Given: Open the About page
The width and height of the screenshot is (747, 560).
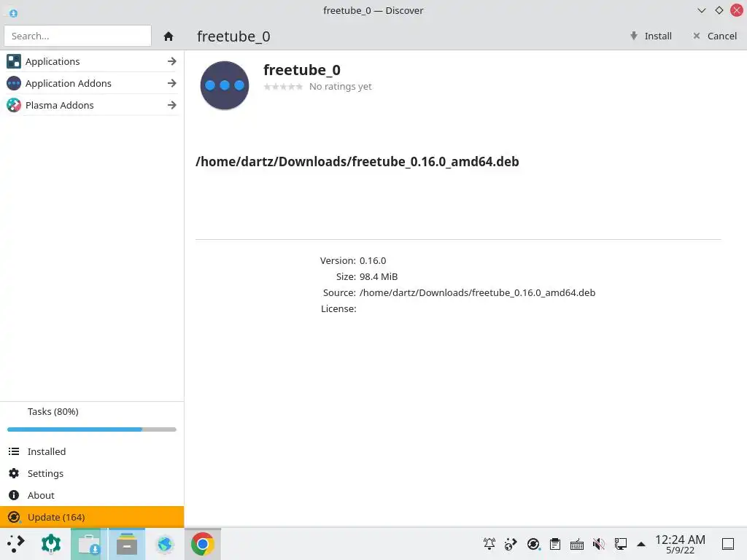Looking at the screenshot, I should point(92,495).
